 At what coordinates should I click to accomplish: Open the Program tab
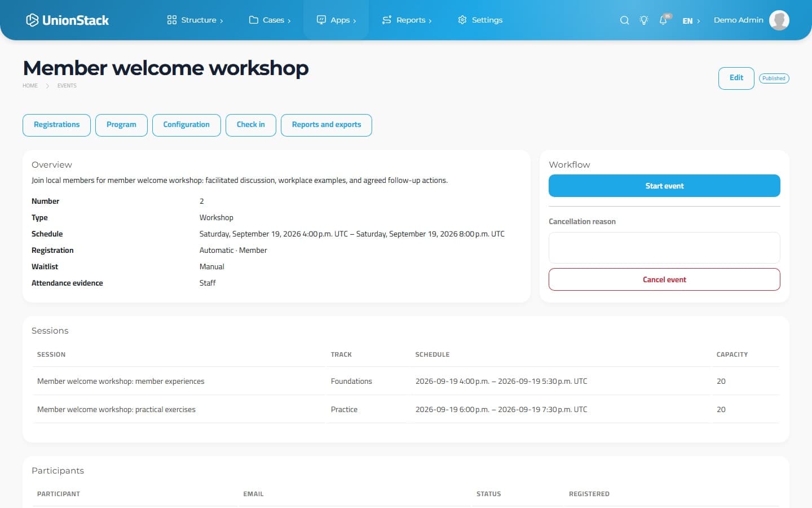coord(121,125)
